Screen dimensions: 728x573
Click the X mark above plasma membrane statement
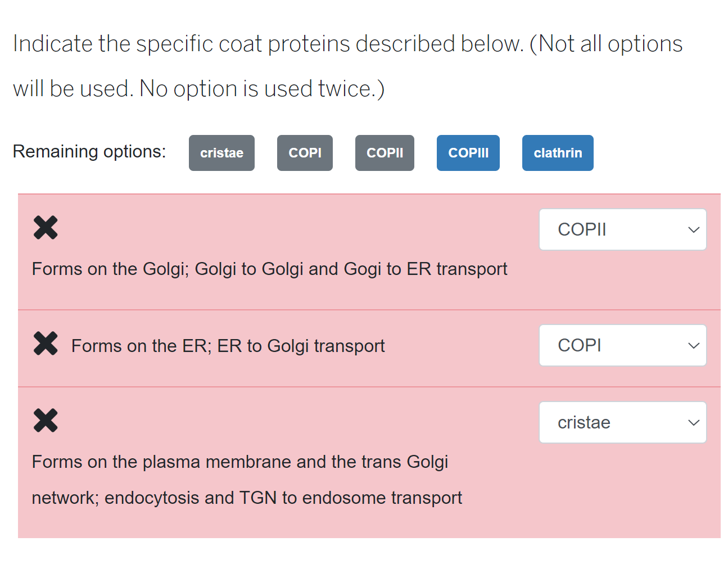[46, 420]
